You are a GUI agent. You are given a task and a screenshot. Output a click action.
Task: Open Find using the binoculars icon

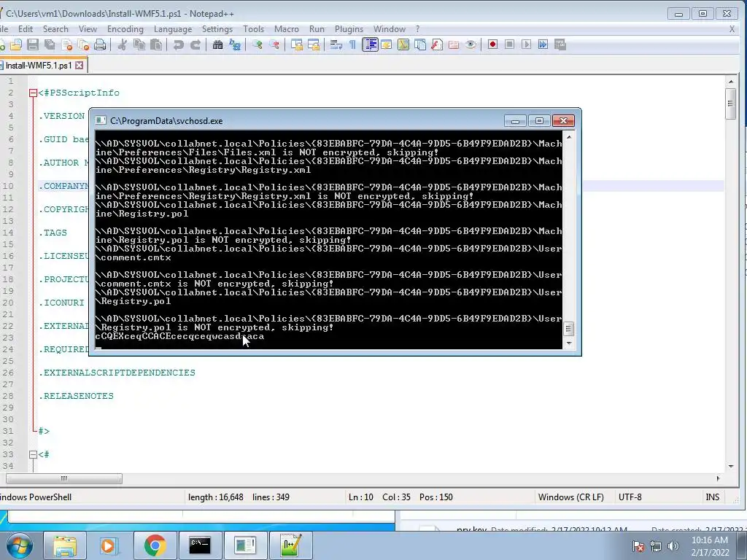click(217, 44)
